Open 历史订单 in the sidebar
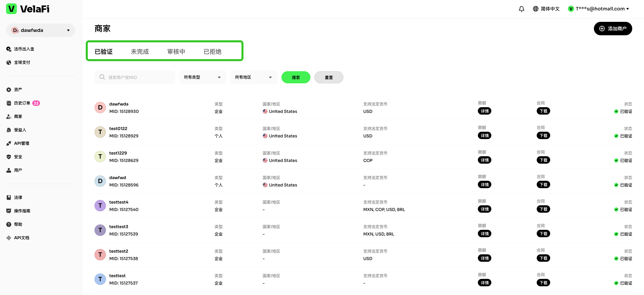This screenshot has height=295, width=644. [22, 103]
